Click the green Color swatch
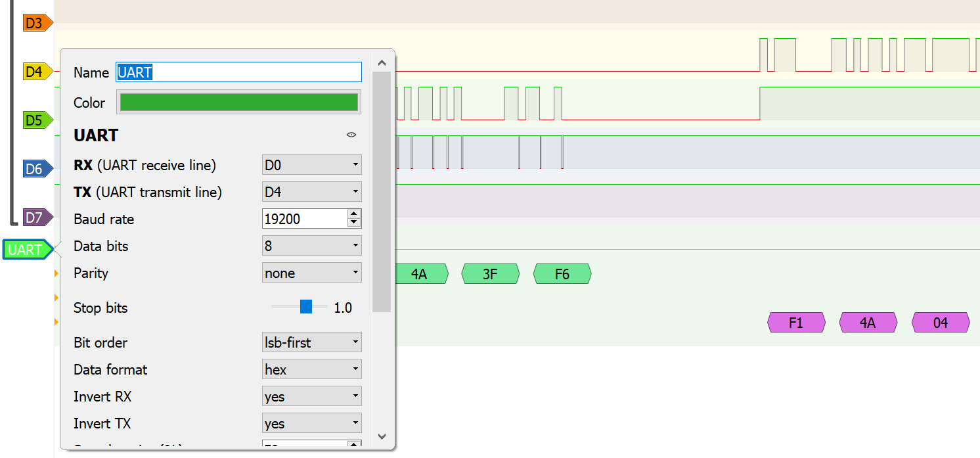This screenshot has width=980, height=458. click(238, 102)
